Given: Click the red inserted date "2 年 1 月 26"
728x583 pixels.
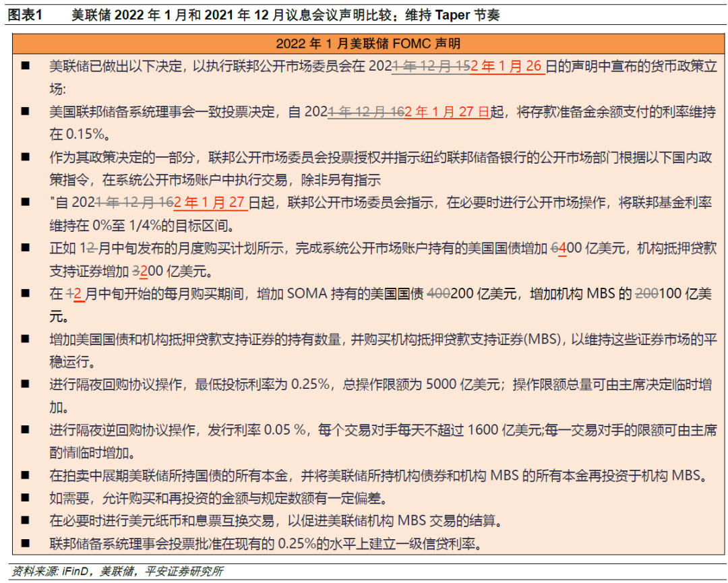Looking at the screenshot, I should coord(506,66).
